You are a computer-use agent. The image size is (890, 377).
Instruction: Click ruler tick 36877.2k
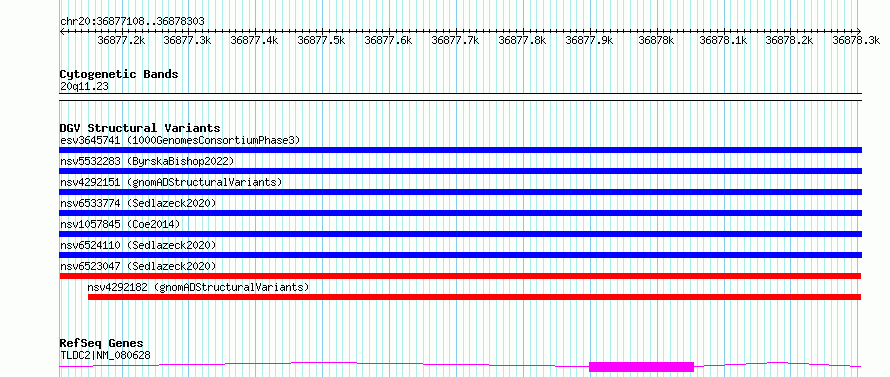(x=121, y=40)
